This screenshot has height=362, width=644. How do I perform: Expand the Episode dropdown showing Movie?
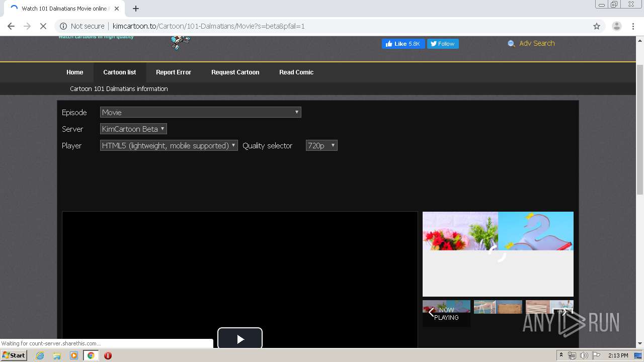point(200,112)
